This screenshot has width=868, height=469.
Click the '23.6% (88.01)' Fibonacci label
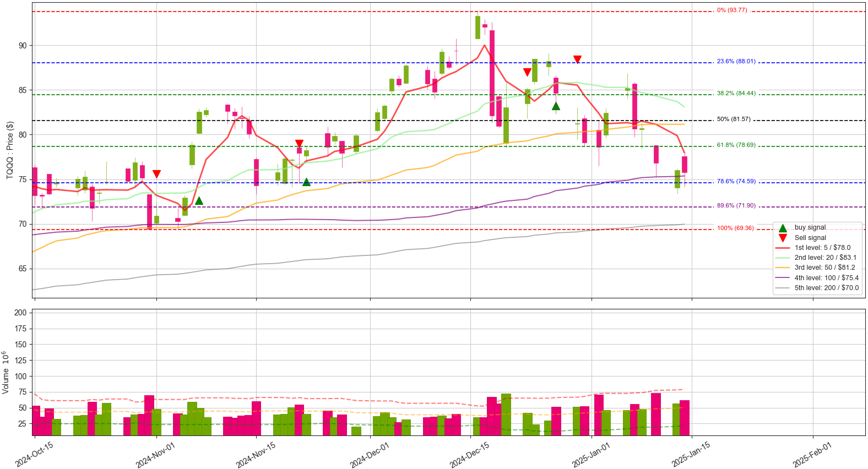coord(736,61)
